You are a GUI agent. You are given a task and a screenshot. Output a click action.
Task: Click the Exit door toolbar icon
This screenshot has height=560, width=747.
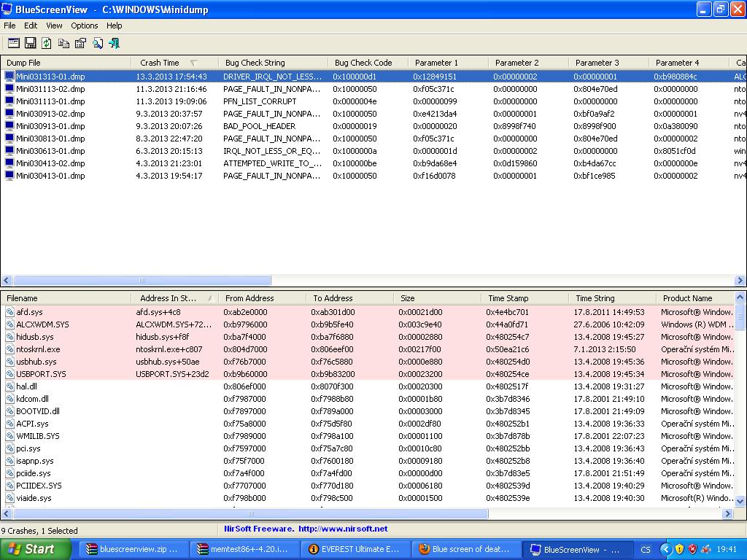tap(115, 43)
